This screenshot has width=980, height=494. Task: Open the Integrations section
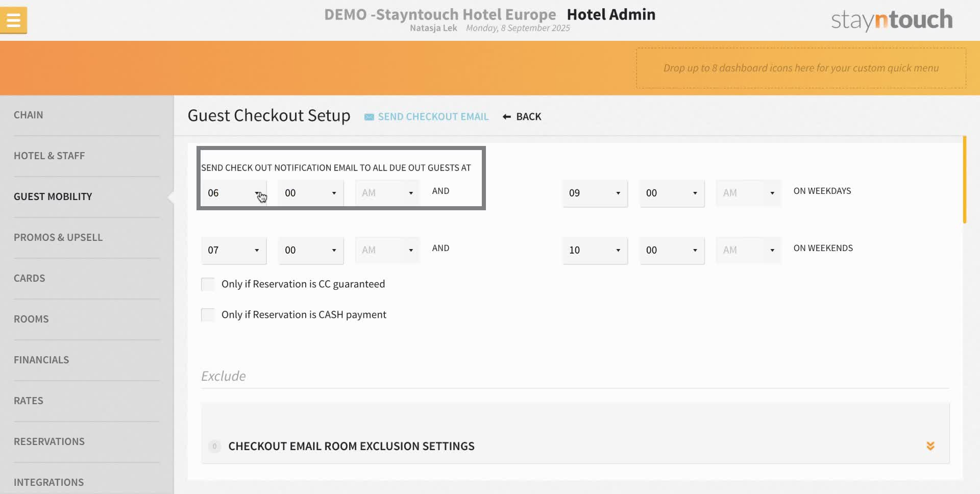click(49, 482)
